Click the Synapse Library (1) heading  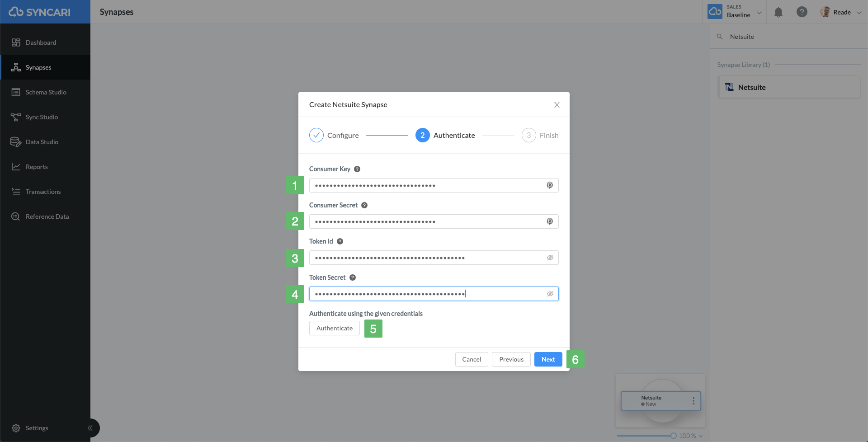point(744,65)
